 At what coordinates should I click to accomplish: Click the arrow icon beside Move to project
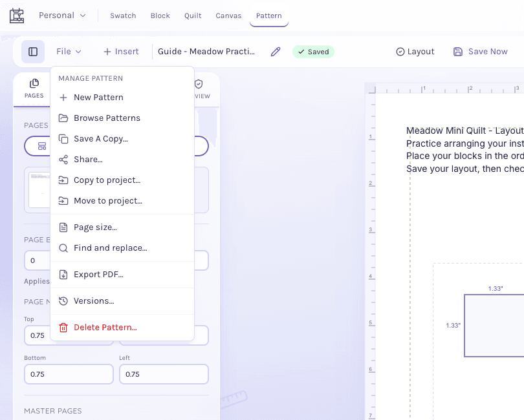(63, 201)
